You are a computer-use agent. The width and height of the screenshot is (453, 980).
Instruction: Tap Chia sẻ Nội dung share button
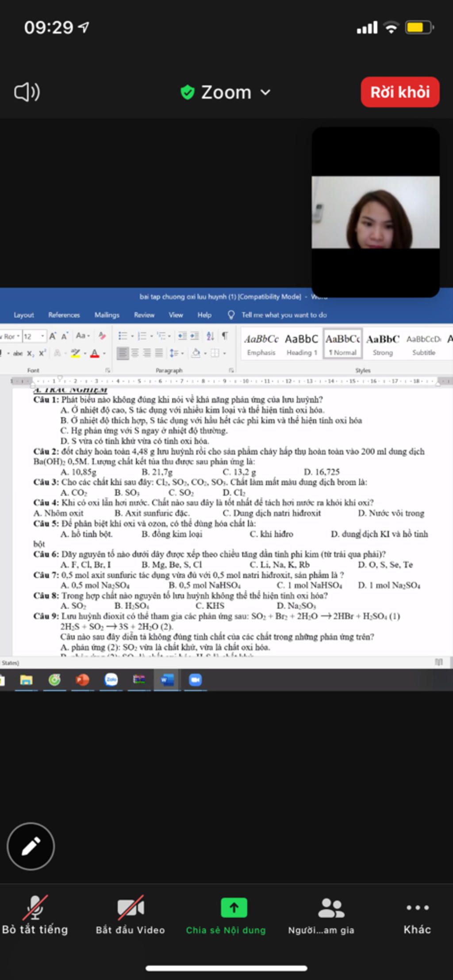226,915
